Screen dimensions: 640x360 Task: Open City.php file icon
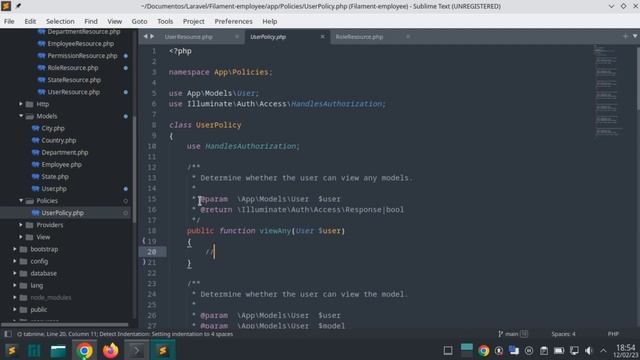[36, 128]
